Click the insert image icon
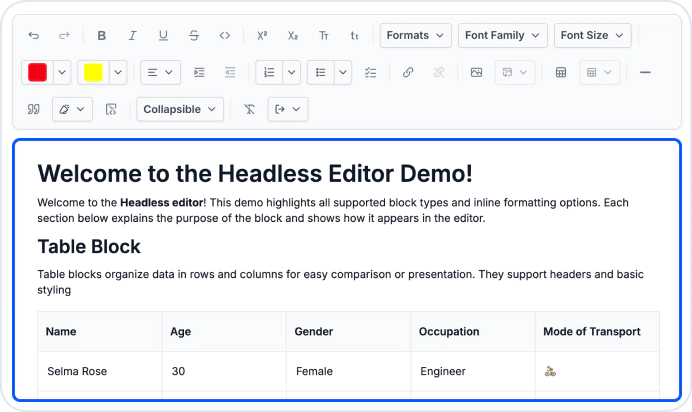 [476, 72]
